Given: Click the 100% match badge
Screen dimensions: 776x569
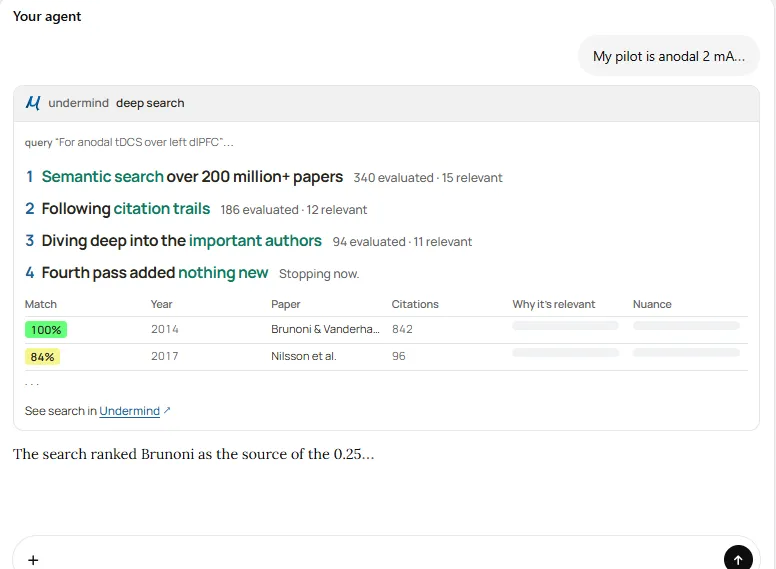Looking at the screenshot, I should click(x=46, y=330).
